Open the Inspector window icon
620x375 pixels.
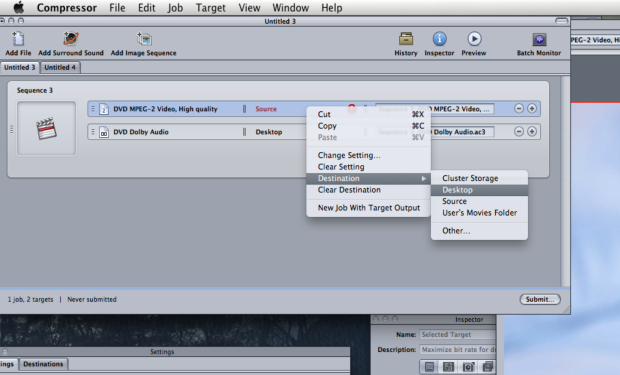[x=439, y=39]
